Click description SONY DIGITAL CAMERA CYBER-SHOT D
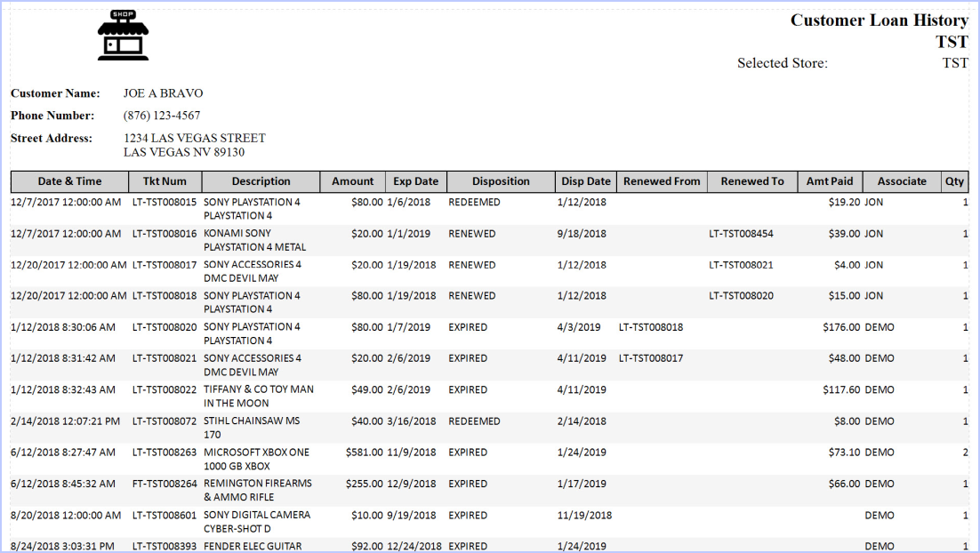The height and width of the screenshot is (553, 980). 257,521
